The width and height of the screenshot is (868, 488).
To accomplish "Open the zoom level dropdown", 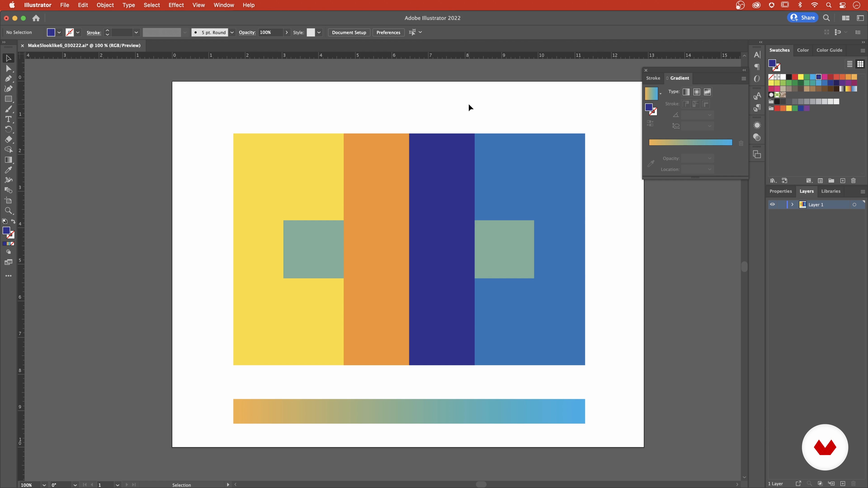I will tap(44, 485).
